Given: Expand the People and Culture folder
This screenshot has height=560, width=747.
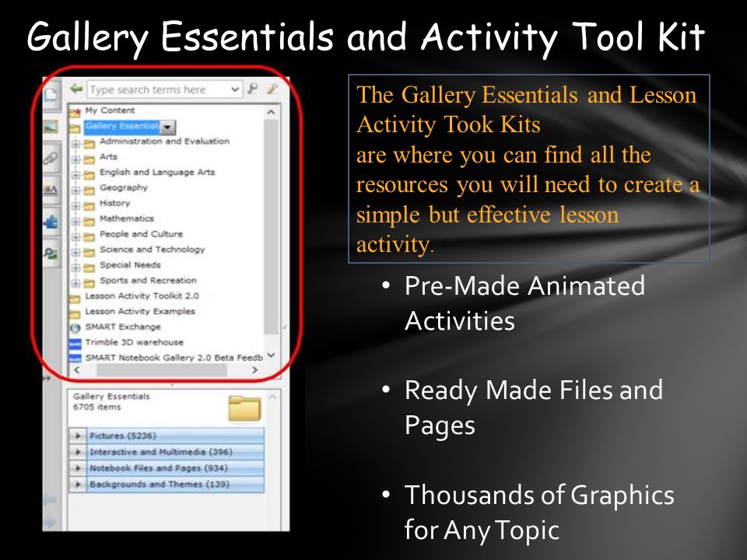Looking at the screenshot, I should tap(75, 236).
